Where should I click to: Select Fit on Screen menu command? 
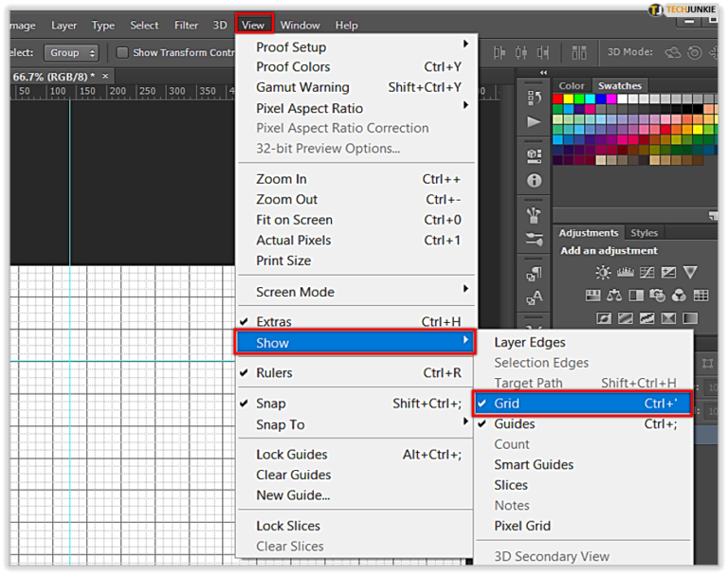pyautogui.click(x=294, y=220)
